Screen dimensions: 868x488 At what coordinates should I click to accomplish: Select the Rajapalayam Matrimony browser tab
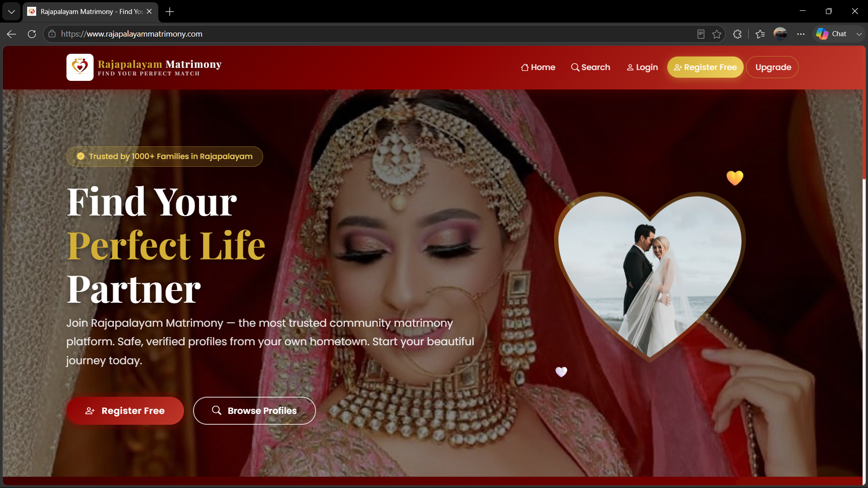coord(90,12)
